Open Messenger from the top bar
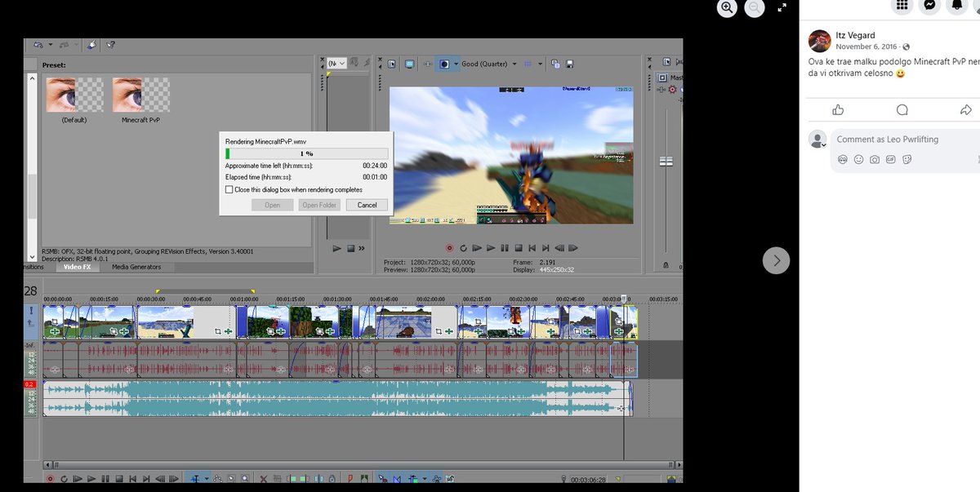980x492 pixels. tap(929, 6)
